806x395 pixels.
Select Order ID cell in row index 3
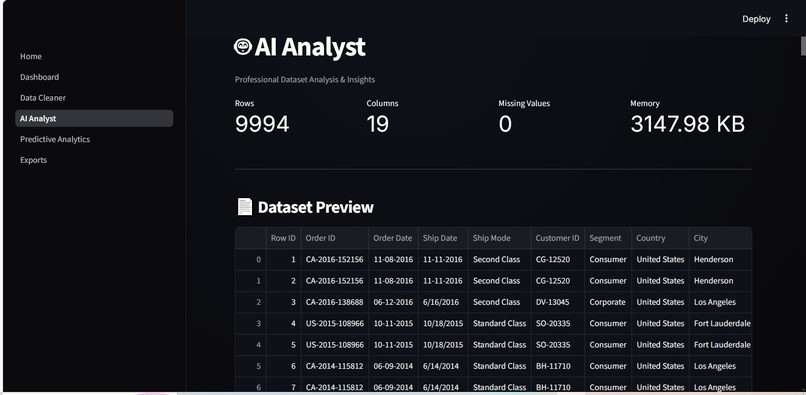[x=335, y=324]
